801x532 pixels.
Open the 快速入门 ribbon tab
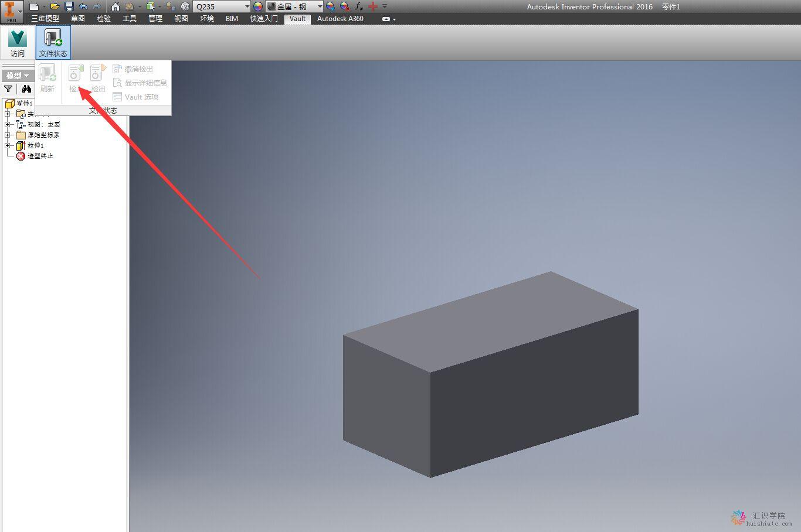tap(264, 19)
